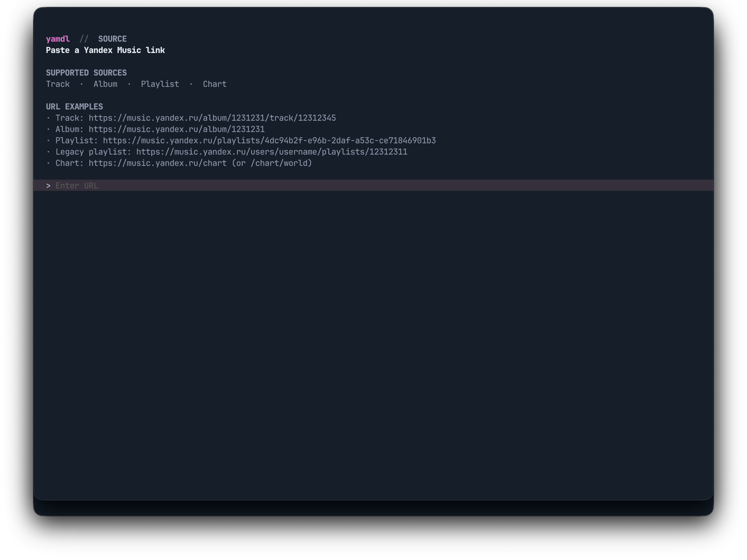Click the Track source label
Image resolution: width=747 pixels, height=560 pixels.
tap(58, 84)
